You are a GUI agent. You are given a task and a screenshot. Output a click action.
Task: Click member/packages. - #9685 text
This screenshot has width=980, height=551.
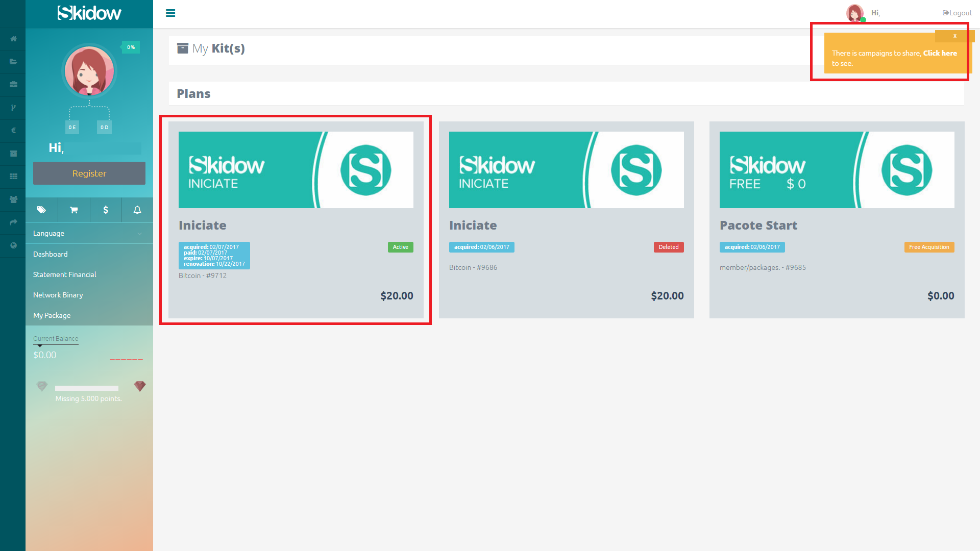pyautogui.click(x=763, y=268)
